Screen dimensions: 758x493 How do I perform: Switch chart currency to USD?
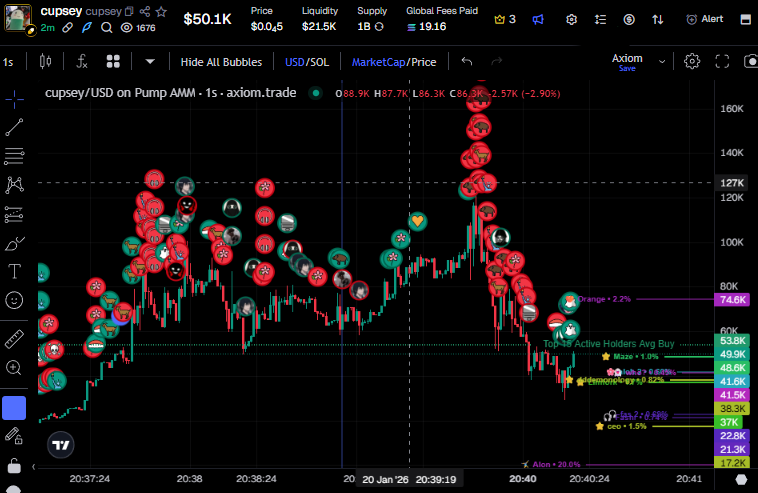coord(294,62)
